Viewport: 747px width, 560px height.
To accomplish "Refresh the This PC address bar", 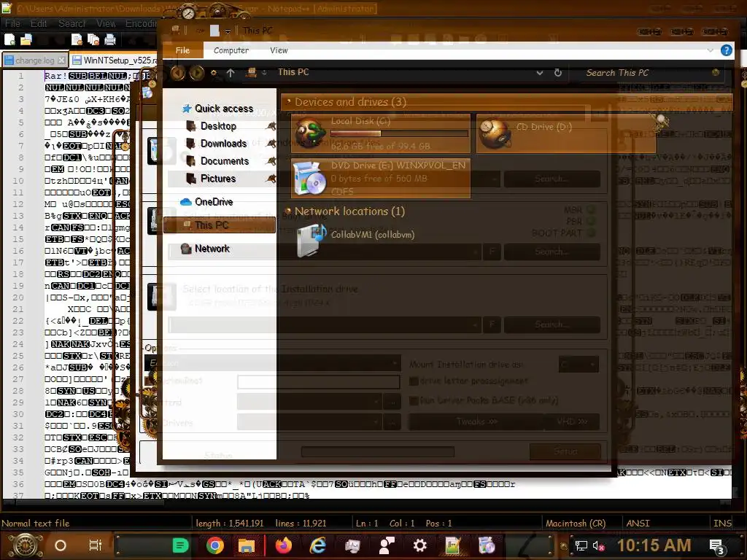I will 558,73.
